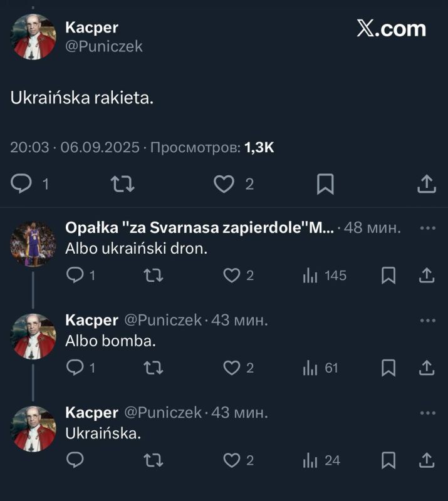The image size is (448, 501).
Task: Like the main tweet
Action: coord(224,183)
